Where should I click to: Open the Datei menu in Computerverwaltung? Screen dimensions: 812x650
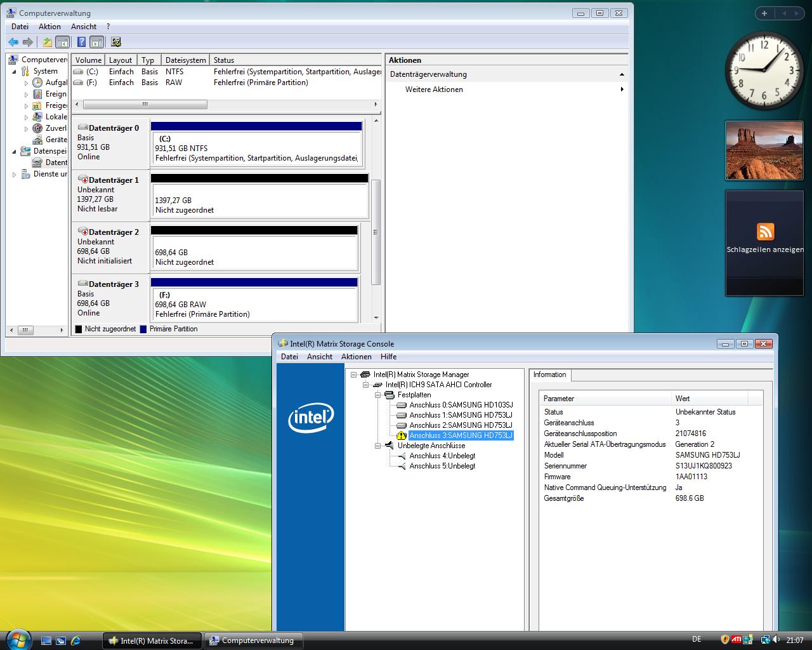[x=20, y=27]
